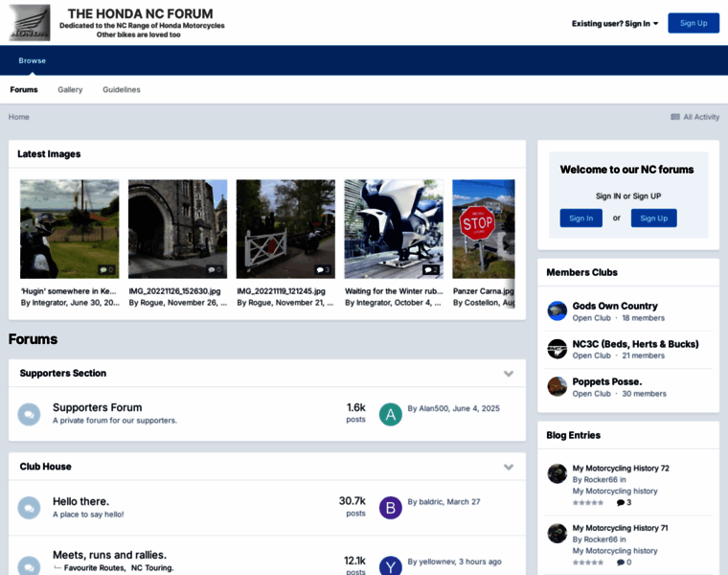Click the Home breadcrumb link
Screen dimensions: 728x575
click(x=19, y=117)
